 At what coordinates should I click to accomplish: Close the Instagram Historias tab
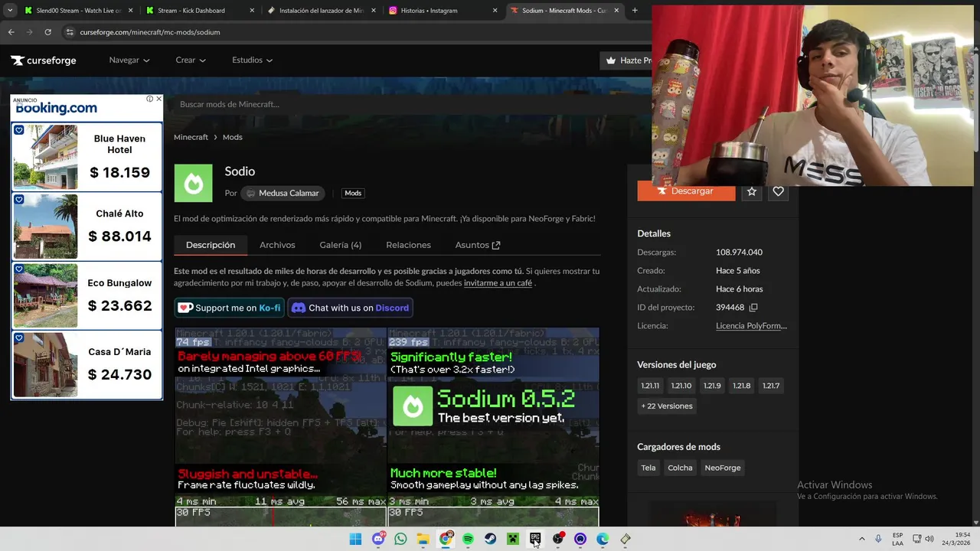[495, 11]
